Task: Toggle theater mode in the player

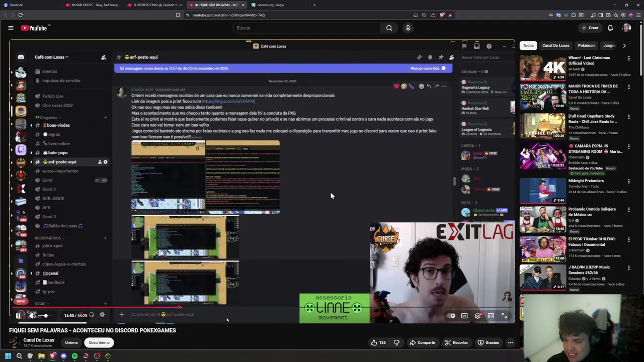Action: coord(491,316)
